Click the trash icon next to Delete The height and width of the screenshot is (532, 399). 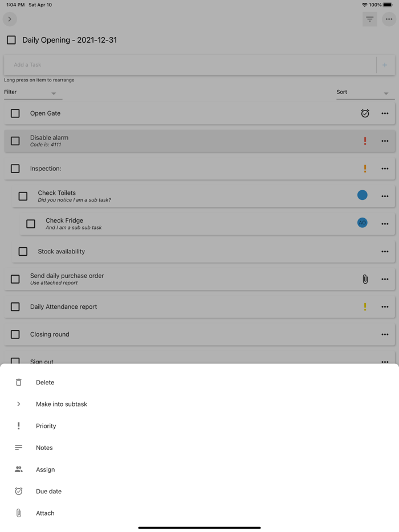click(x=18, y=382)
